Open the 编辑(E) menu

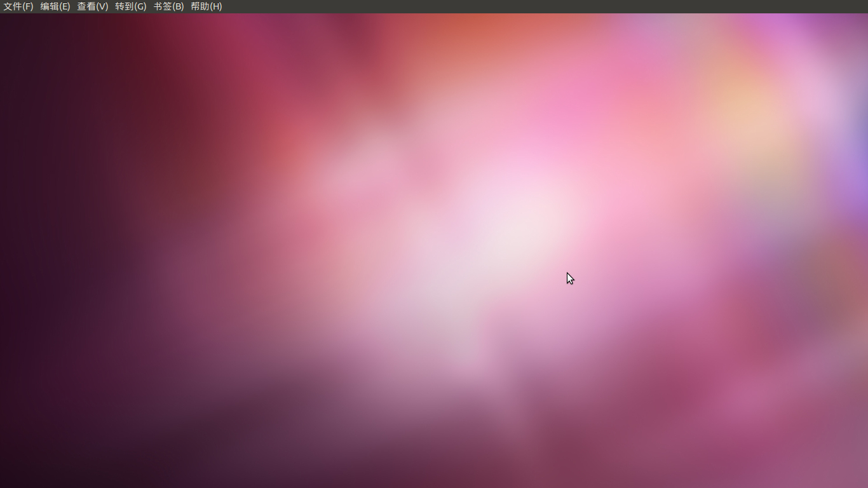pos(55,6)
